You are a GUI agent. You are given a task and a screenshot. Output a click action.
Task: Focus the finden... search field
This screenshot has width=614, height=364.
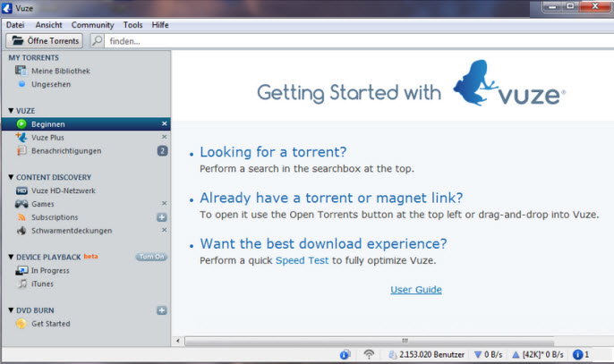pyautogui.click(x=358, y=41)
